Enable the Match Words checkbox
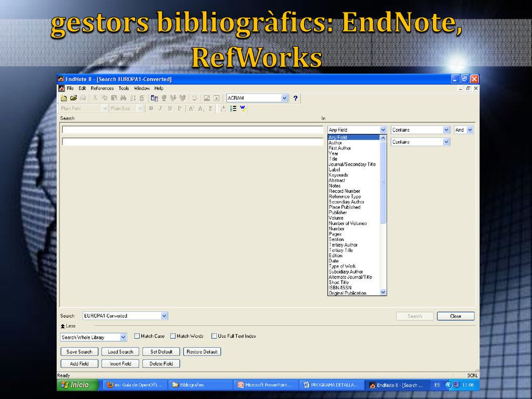Viewport: 532px width, 399px height. click(x=172, y=336)
